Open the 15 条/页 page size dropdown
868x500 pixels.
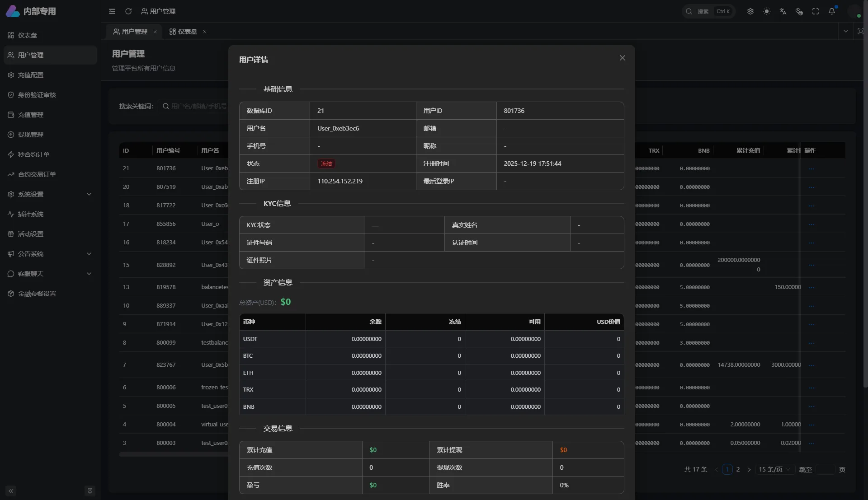click(x=774, y=470)
